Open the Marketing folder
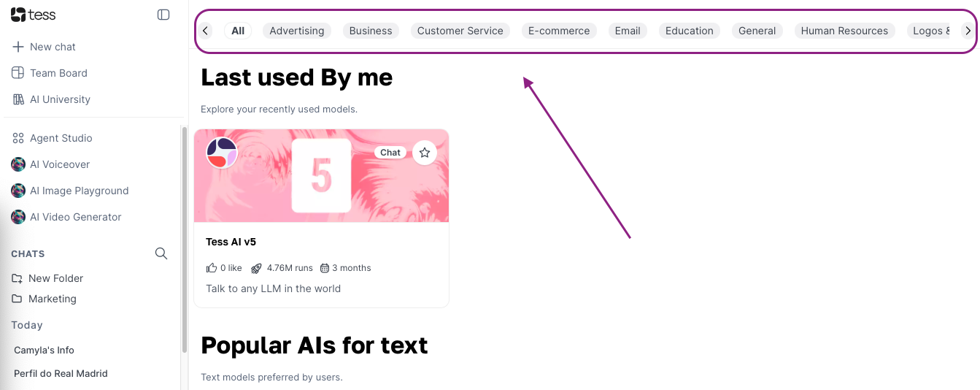 [52, 299]
